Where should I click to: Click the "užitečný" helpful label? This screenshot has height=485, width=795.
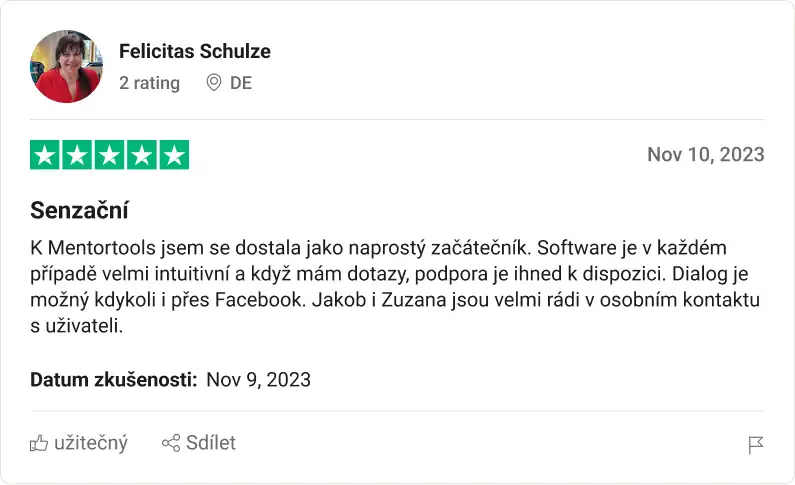click(x=90, y=443)
